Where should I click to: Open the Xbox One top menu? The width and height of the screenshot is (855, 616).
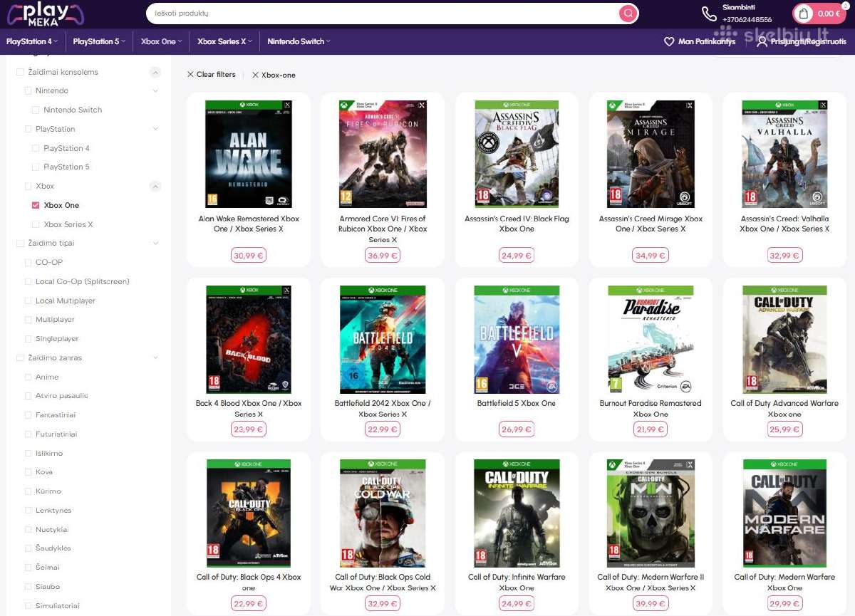click(161, 41)
